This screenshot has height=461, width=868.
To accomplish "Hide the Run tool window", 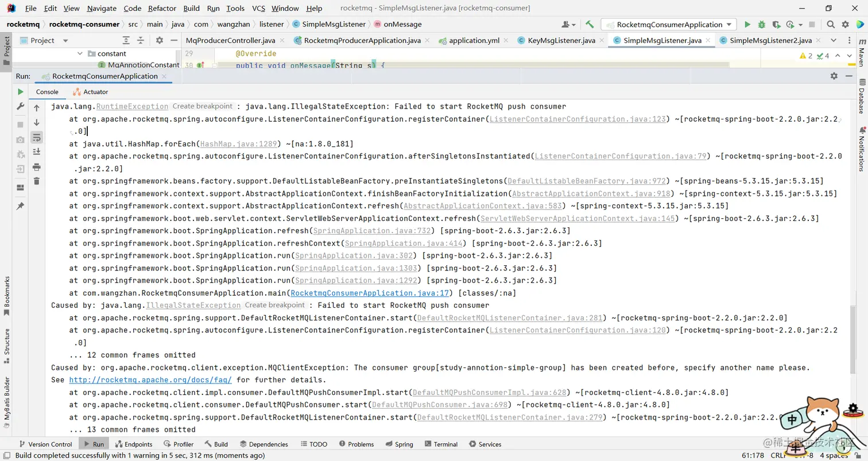I will click(848, 76).
